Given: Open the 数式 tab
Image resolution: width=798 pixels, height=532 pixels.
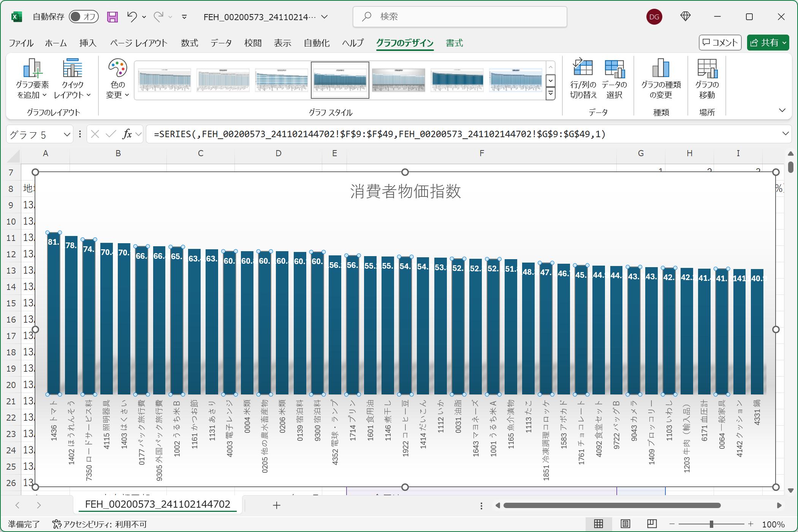Looking at the screenshot, I should coord(189,43).
